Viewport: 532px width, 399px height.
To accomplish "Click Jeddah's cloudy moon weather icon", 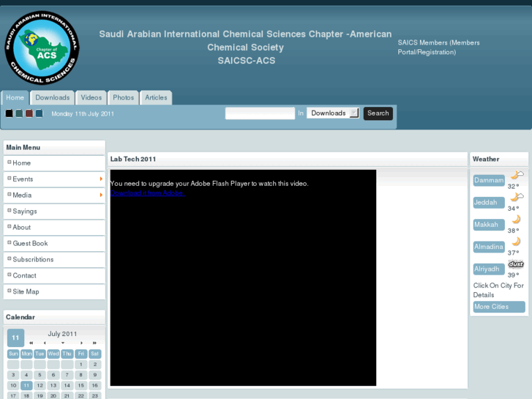I will point(517,197).
